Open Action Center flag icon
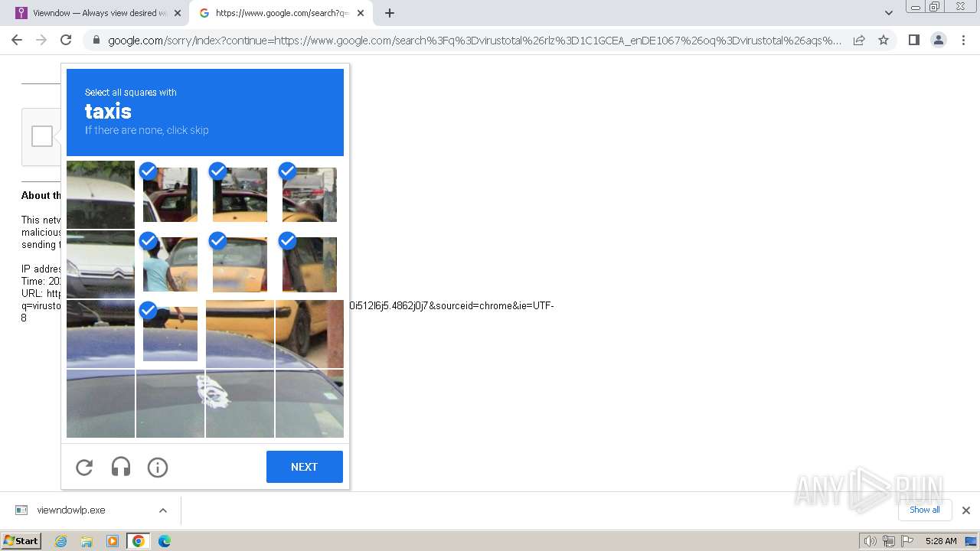 tap(907, 541)
